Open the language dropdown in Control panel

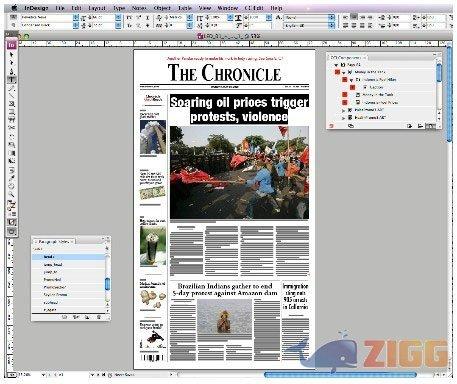pos(331,25)
